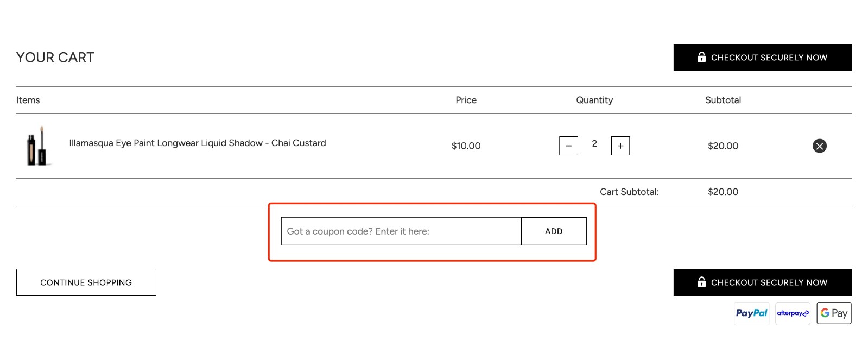The height and width of the screenshot is (340, 868).
Task: Click the Cart Subtotal amount
Action: [x=723, y=191]
